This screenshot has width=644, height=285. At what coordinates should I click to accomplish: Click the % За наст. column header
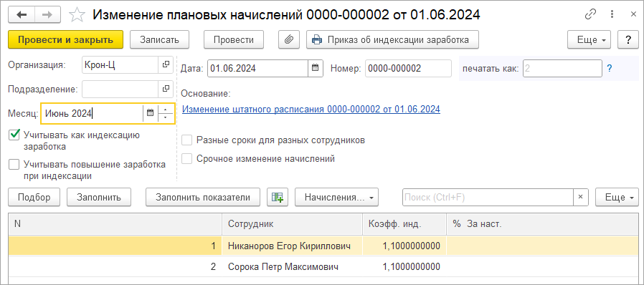pyautogui.click(x=542, y=224)
